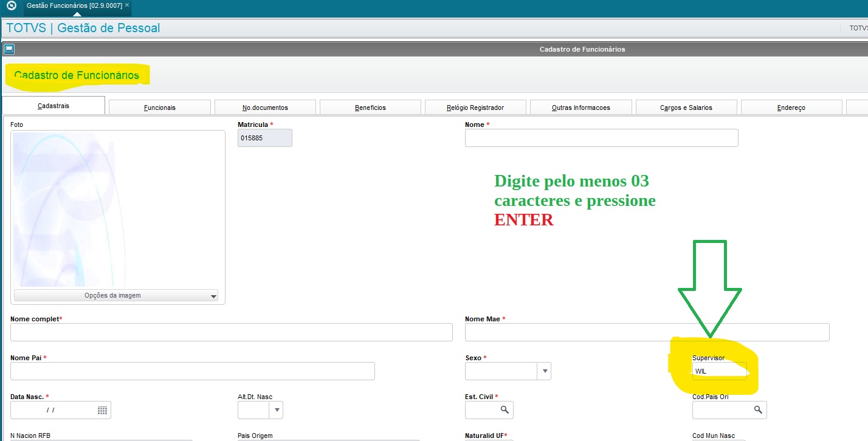Close the Gestão Funcionários tab
The width and height of the screenshot is (868, 441).
coord(127,5)
